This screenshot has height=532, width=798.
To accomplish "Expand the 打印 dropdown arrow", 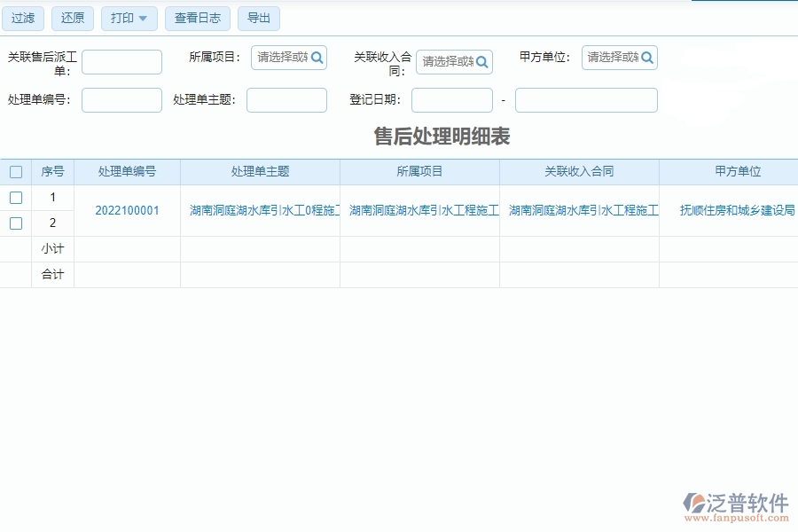I will [x=144, y=18].
